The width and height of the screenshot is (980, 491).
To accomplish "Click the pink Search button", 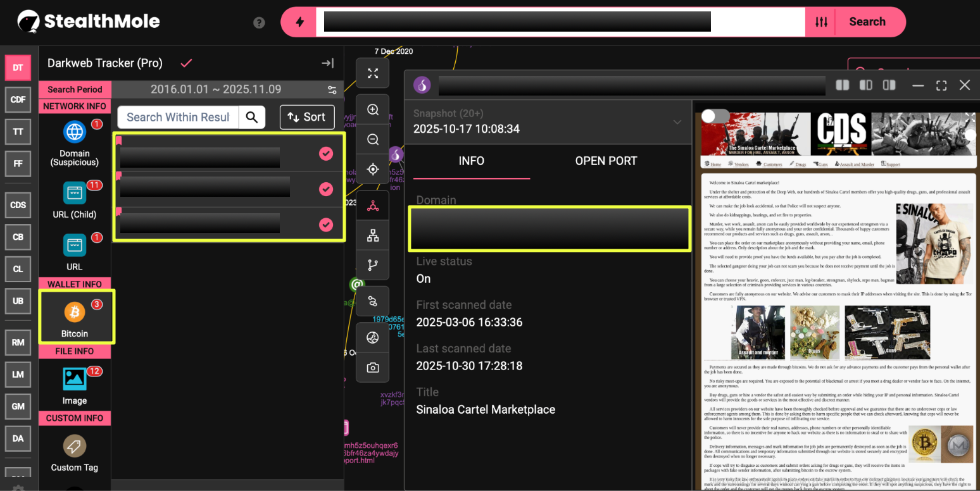I will (x=867, y=22).
